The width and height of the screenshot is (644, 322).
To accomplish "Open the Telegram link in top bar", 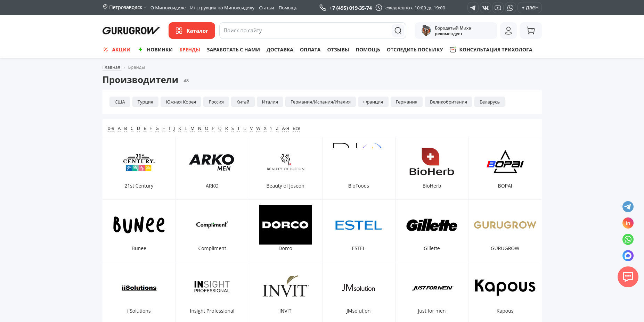I will coord(473,8).
